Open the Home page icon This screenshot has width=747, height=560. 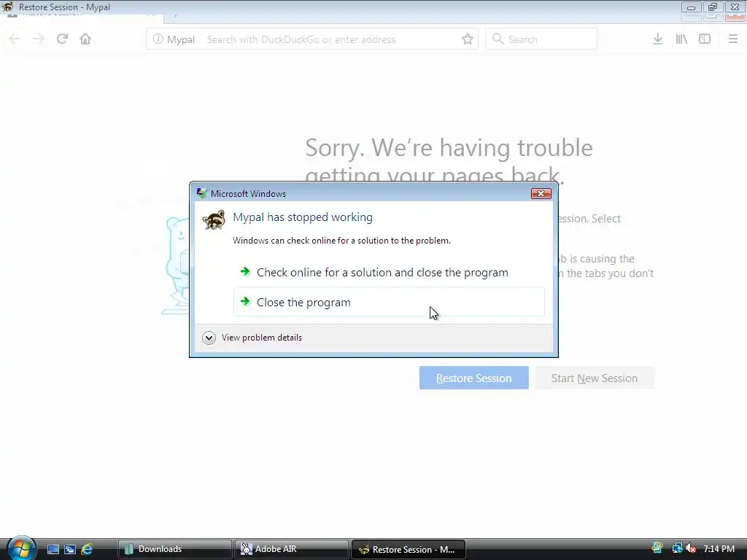pyautogui.click(x=85, y=39)
